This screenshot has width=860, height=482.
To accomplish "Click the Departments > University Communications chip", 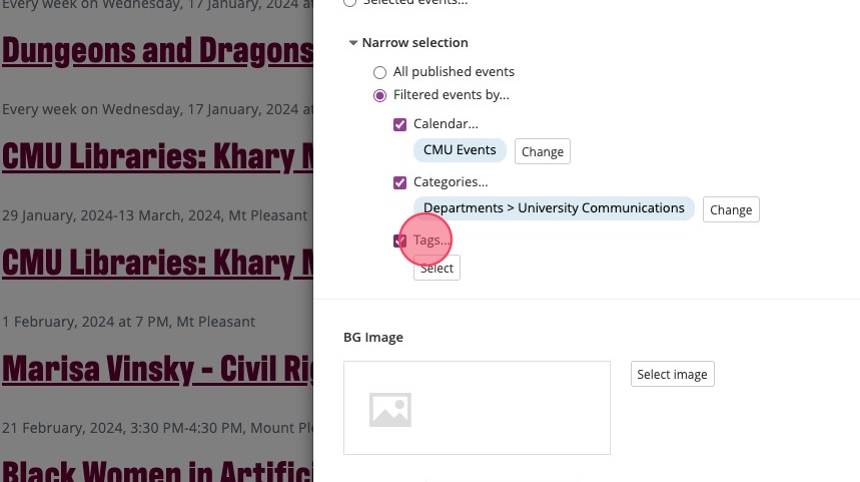I will coord(553,208).
